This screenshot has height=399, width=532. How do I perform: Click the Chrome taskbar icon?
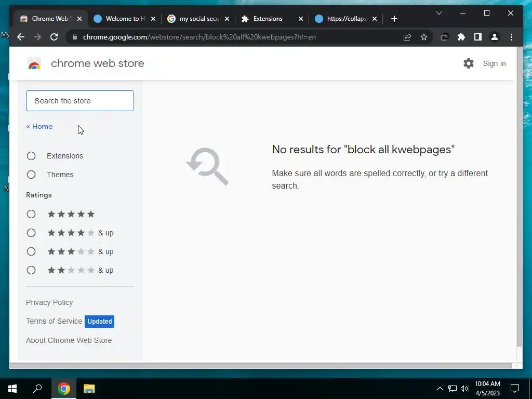(x=63, y=389)
